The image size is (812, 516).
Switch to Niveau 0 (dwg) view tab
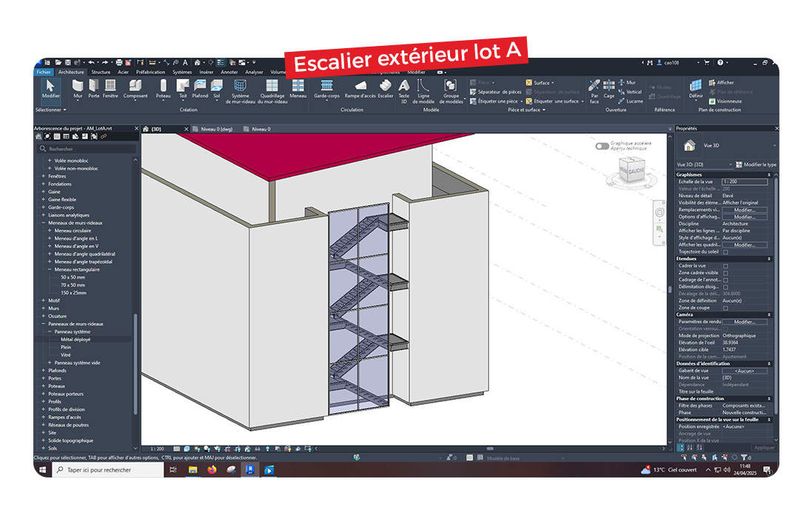point(216,129)
